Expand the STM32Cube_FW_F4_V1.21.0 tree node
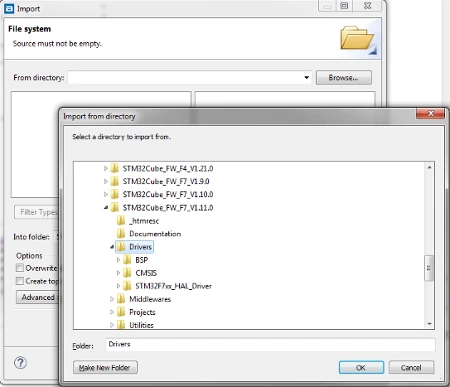The image size is (450, 387). tap(106, 168)
